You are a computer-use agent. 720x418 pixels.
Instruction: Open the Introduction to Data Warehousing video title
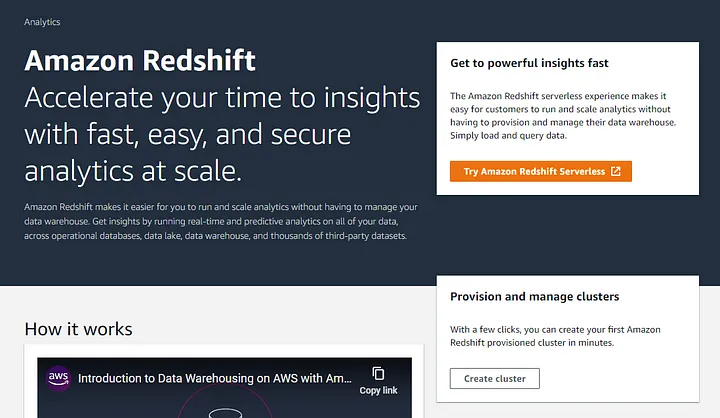[x=214, y=380]
